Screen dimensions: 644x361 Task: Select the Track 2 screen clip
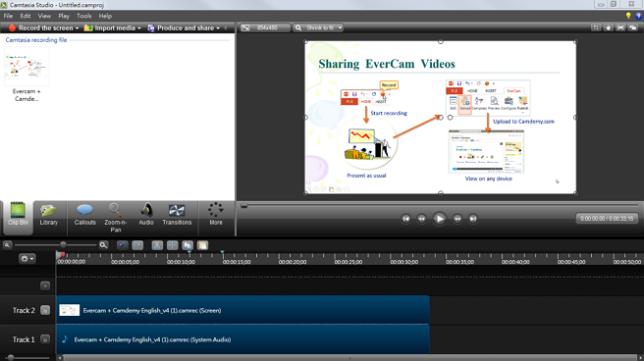point(242,310)
